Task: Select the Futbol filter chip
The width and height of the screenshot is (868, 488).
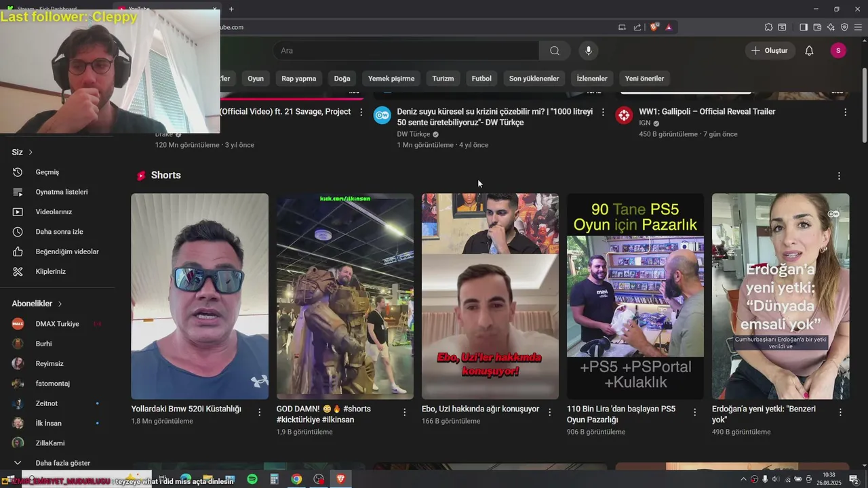Action: tap(481, 79)
